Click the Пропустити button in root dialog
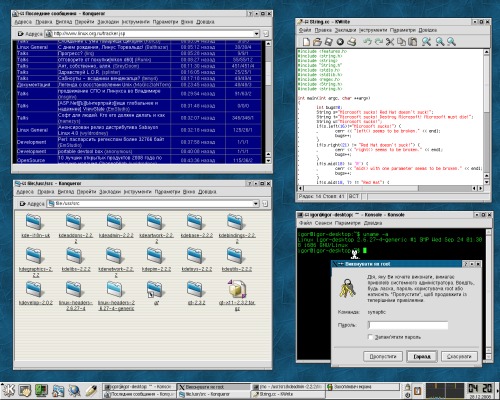 point(383,356)
